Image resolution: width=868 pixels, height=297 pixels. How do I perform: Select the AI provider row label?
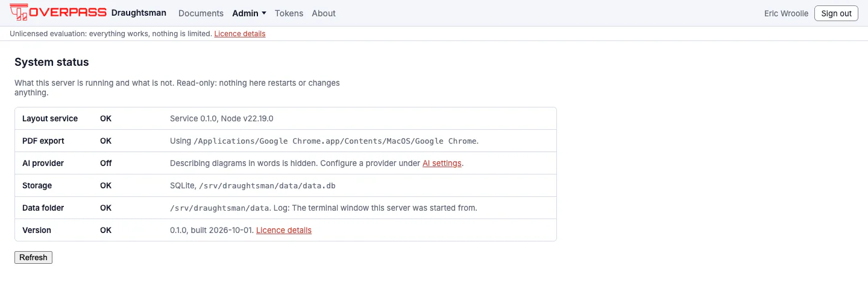[43, 163]
